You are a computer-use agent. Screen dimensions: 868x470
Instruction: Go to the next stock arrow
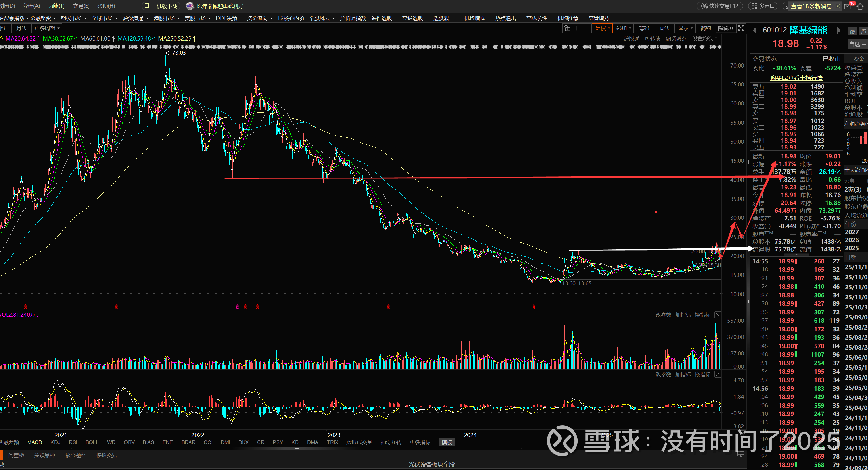[839, 30]
